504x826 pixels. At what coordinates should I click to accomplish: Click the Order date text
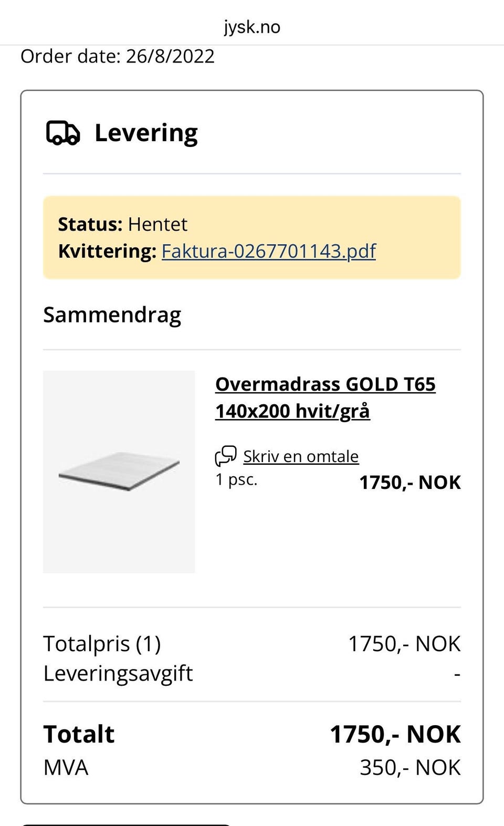(117, 56)
